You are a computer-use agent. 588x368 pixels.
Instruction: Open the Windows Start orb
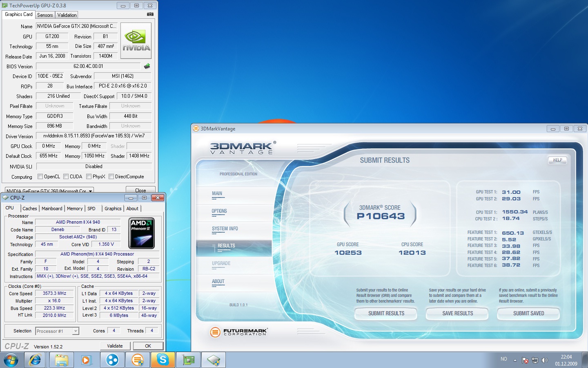[11, 360]
